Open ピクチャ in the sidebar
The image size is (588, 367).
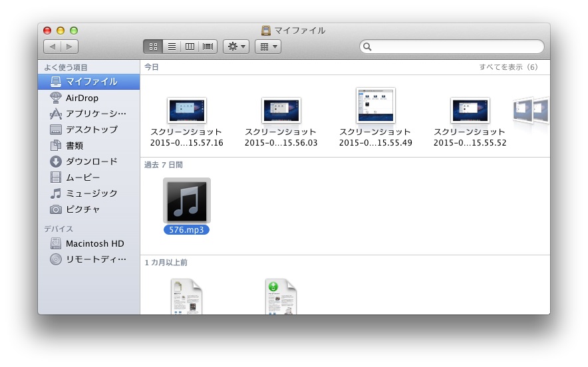[89, 209]
